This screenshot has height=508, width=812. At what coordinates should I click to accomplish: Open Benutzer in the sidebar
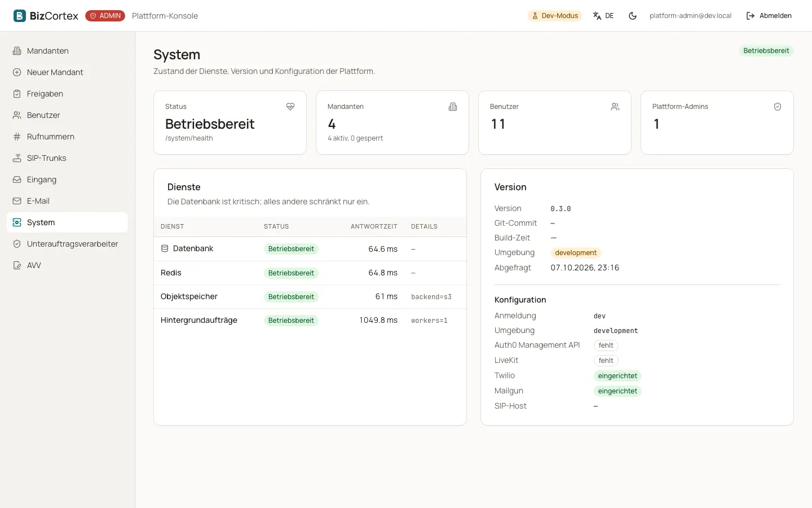tap(67, 115)
